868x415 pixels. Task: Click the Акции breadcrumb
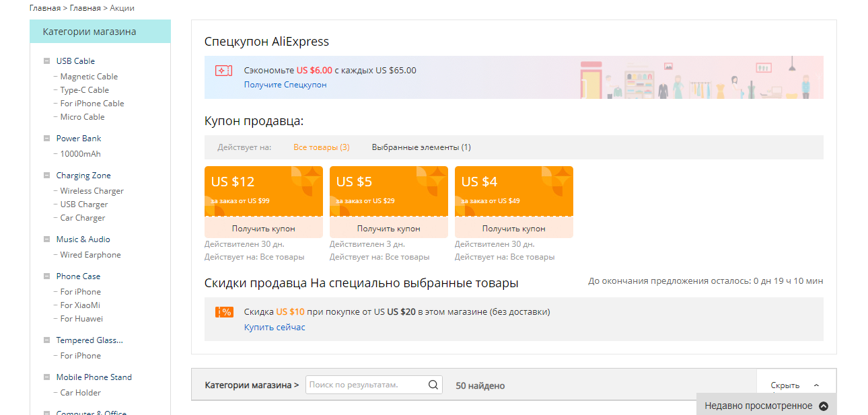(x=122, y=8)
